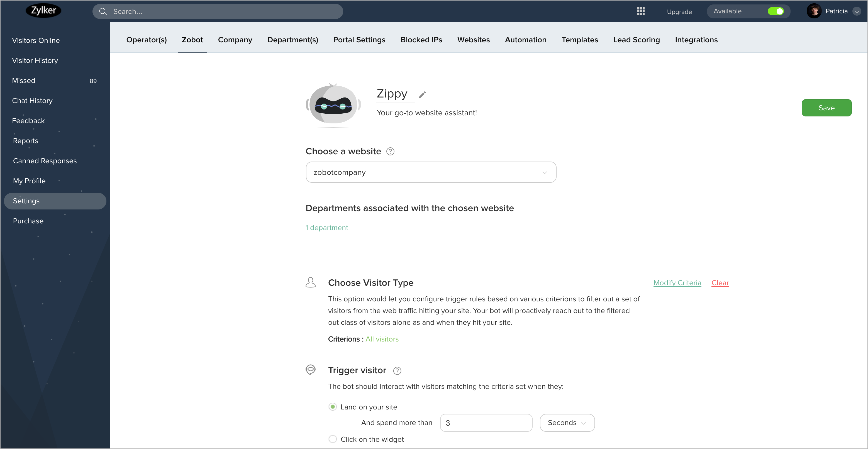Image resolution: width=868 pixels, height=449 pixels.
Task: Open the Websites tab
Action: tap(474, 40)
